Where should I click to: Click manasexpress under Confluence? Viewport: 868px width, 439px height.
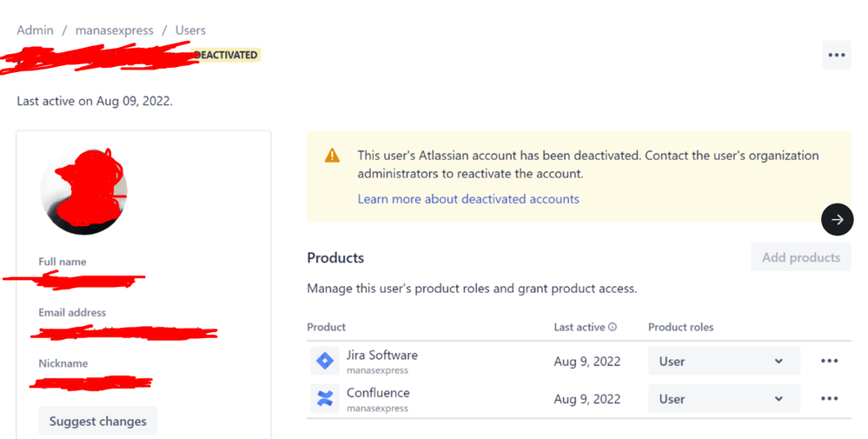coord(378,409)
